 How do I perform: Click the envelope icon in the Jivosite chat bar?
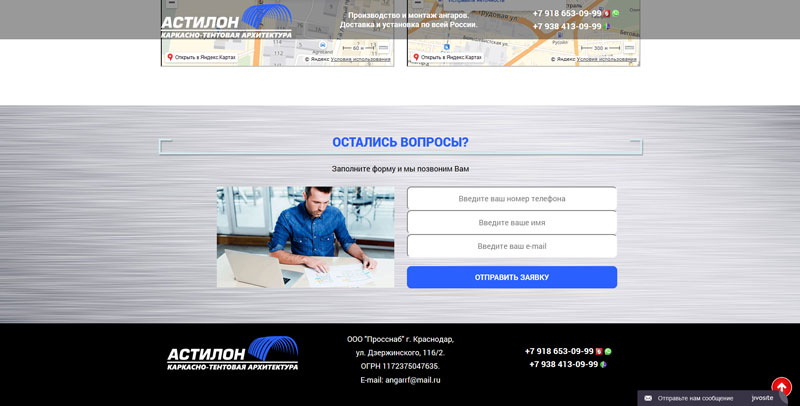pos(648,398)
